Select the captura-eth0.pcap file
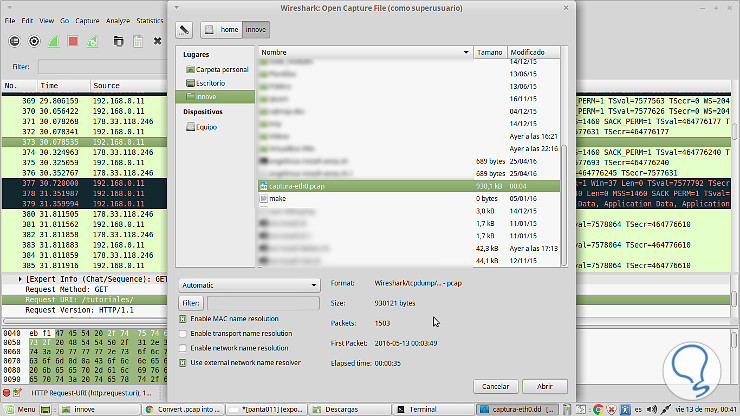Screen dimensions: 740x416 tap(409, 186)
